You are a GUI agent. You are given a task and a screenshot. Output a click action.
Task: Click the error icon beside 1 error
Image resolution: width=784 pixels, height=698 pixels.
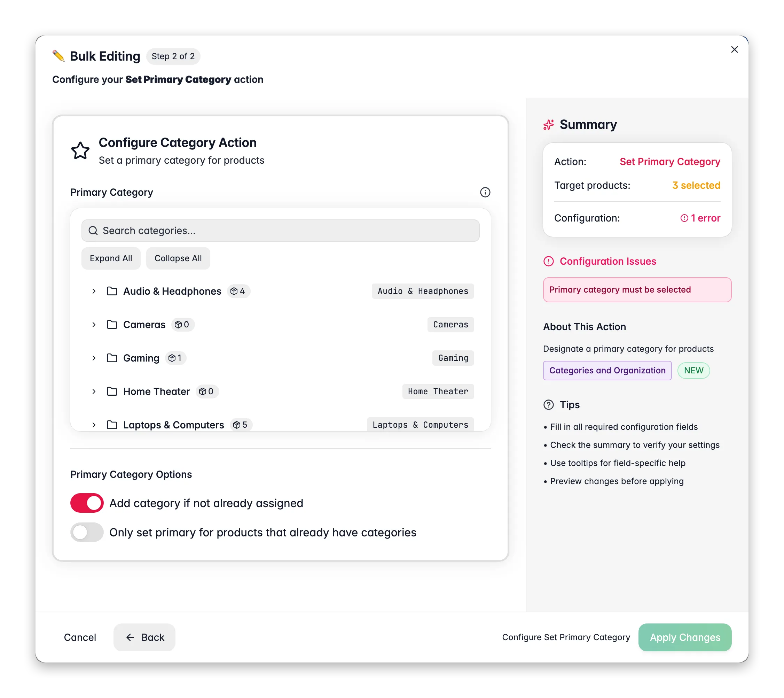point(684,218)
